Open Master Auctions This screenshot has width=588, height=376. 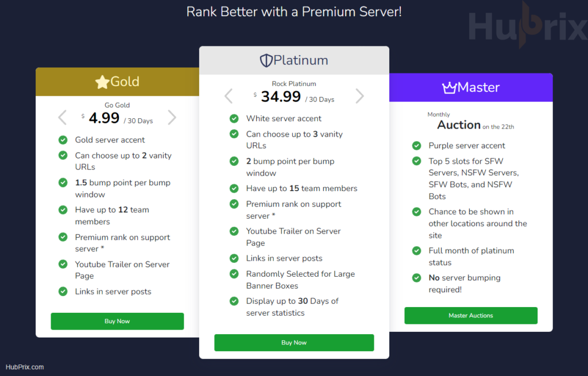(471, 316)
